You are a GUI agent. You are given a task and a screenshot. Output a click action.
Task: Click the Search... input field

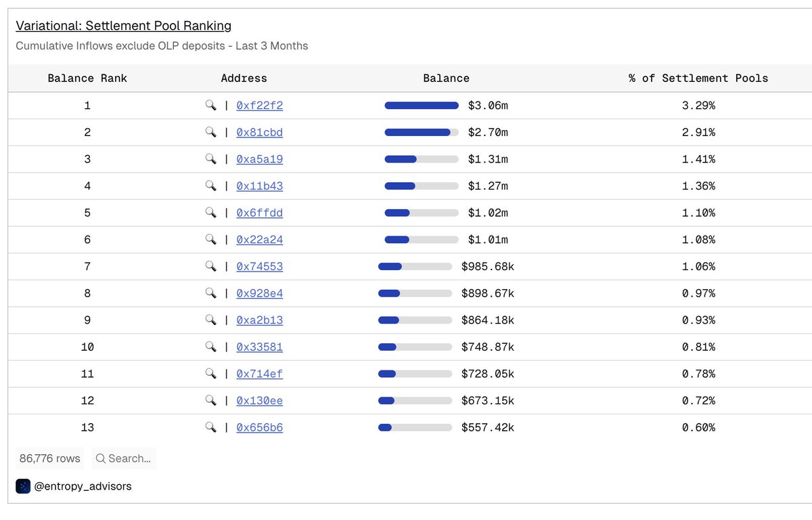click(x=124, y=458)
